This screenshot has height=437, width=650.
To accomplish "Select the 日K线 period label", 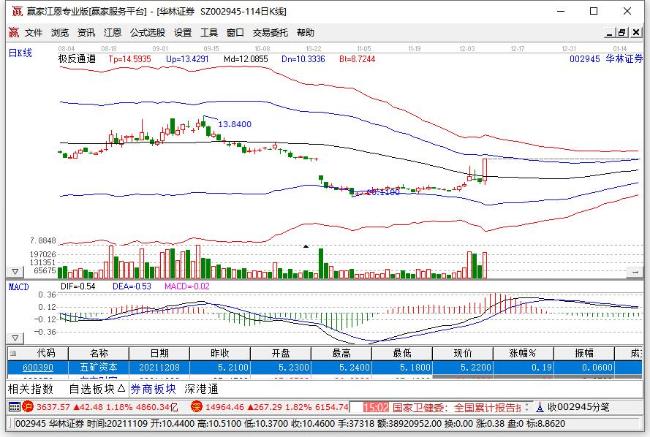I will 20,53.
